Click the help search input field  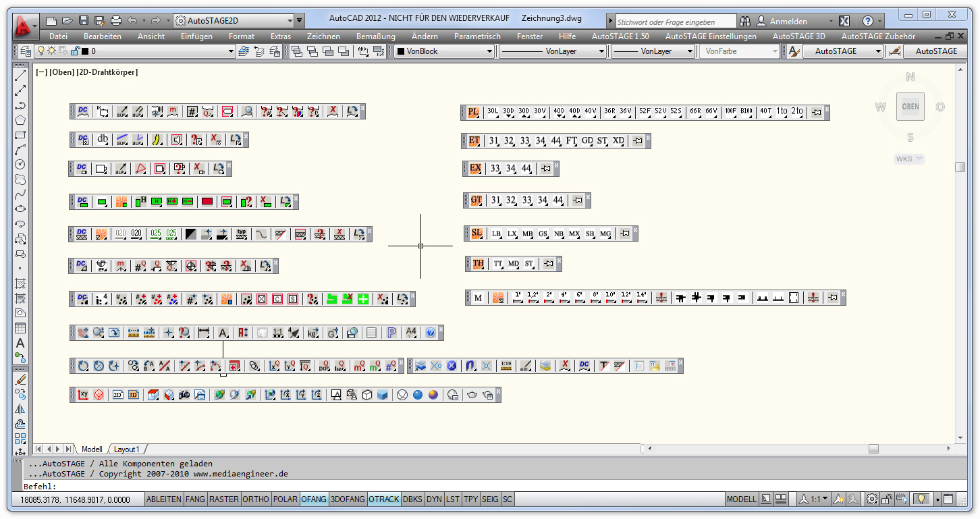click(675, 22)
